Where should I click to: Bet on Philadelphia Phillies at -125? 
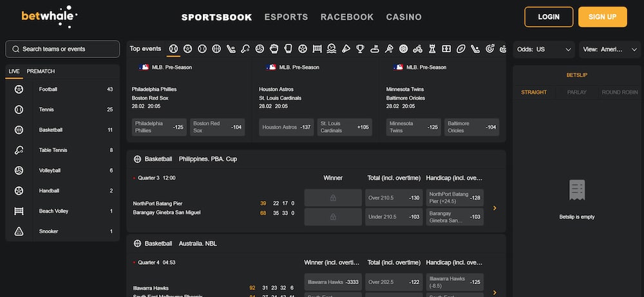(x=159, y=127)
